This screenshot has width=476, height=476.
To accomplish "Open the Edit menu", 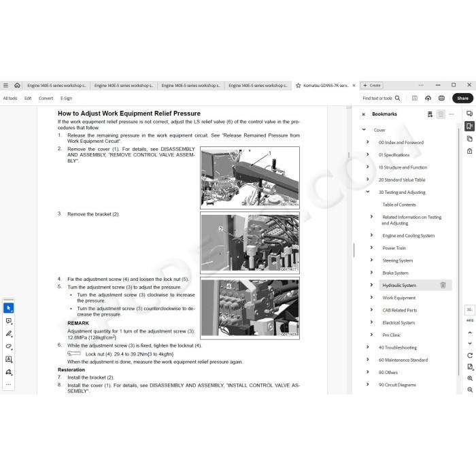I will click(28, 98).
